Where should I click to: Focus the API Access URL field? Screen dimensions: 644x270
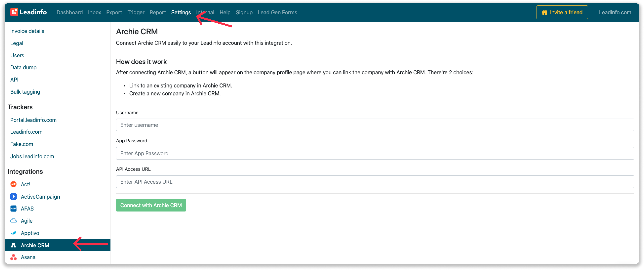point(375,182)
